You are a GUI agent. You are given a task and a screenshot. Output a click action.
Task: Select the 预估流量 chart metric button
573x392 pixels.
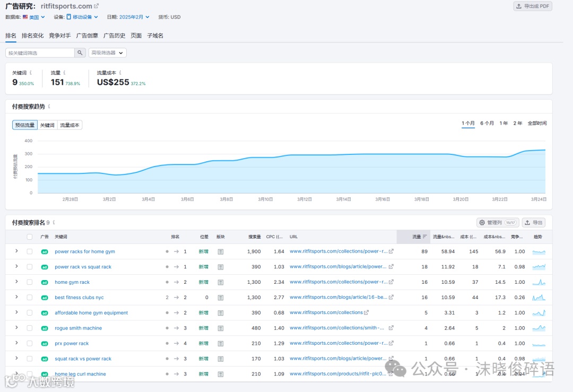[x=25, y=125]
